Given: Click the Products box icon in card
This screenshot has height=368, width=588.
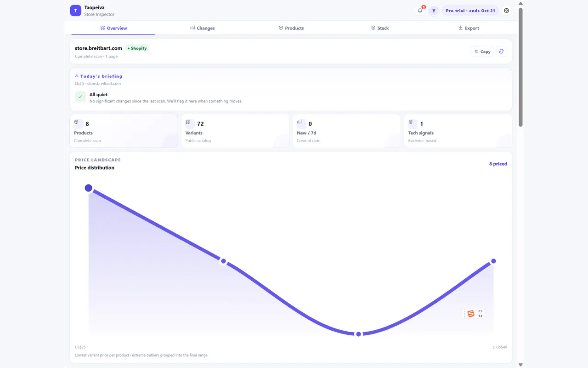Looking at the screenshot, I should [77, 122].
